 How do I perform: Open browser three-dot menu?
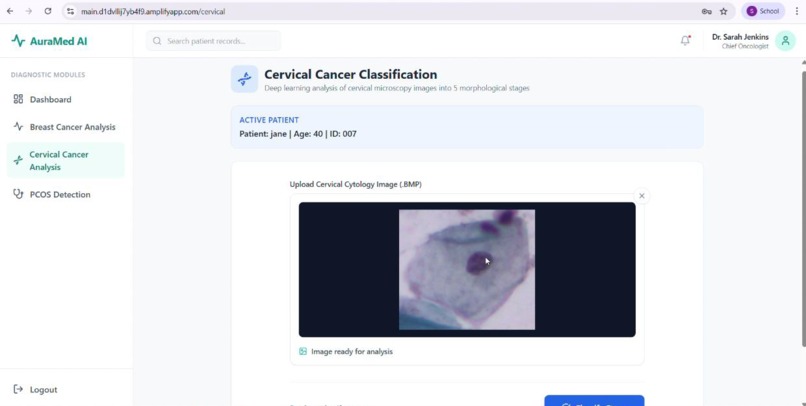tap(797, 11)
